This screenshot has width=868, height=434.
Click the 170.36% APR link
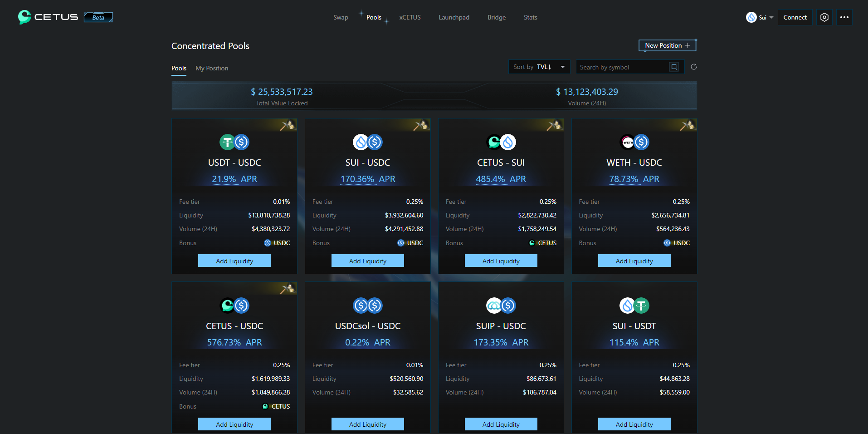point(368,179)
